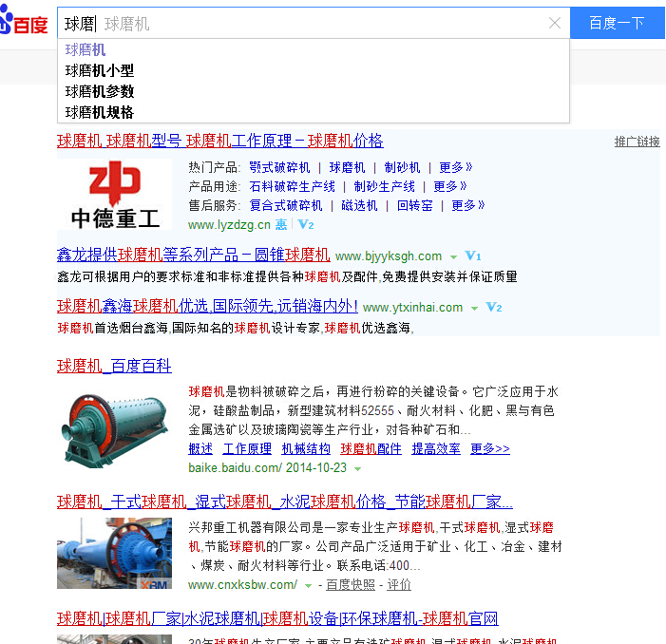The width and height of the screenshot is (666, 644).
Task: Expand the dropdown arrow after baike.baidu.com date
Action: [358, 469]
